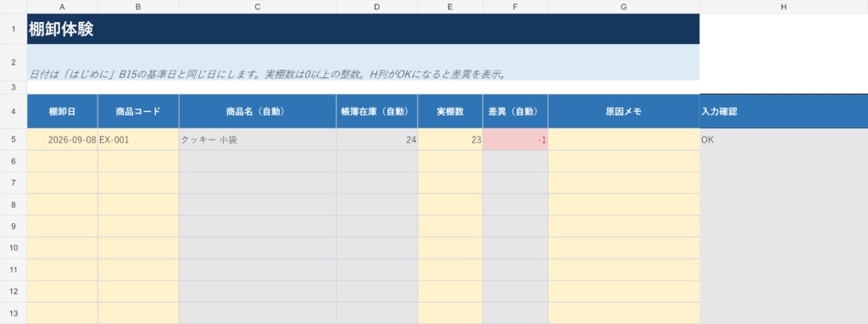The width and height of the screenshot is (868, 324).
Task: Select row 3 header
Action: coord(14,87)
